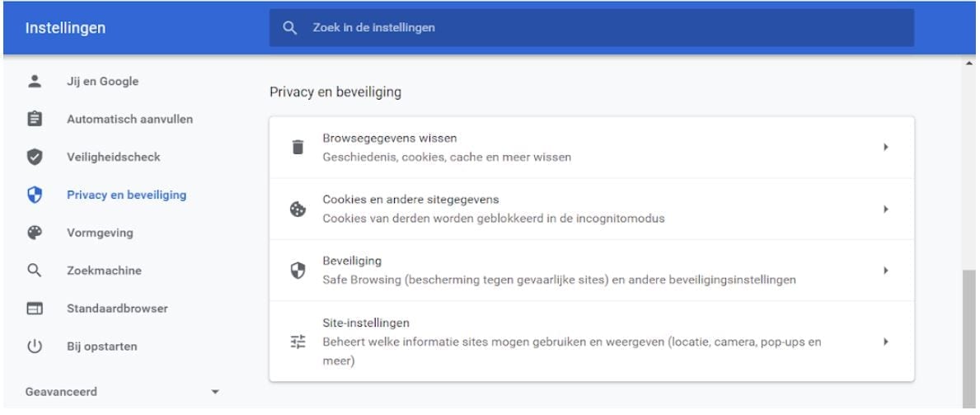Click the person icon beside Jij en Google
Image resolution: width=980 pixels, height=415 pixels.
click(35, 82)
